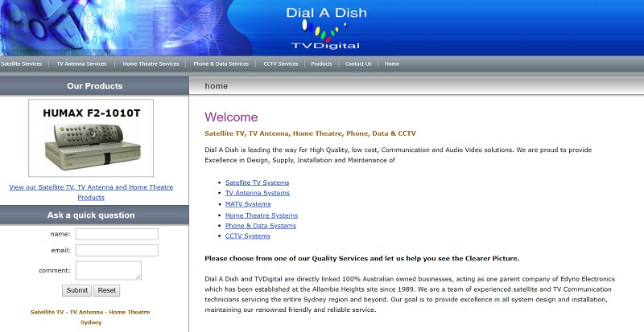
Task: Open the Satellite TV Systems link
Action: point(257,182)
